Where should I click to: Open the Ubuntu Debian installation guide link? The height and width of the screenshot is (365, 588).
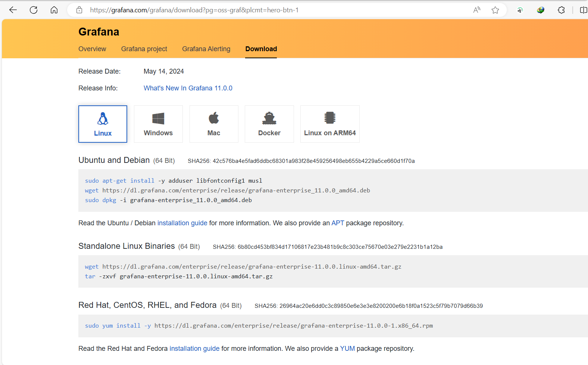pos(182,223)
